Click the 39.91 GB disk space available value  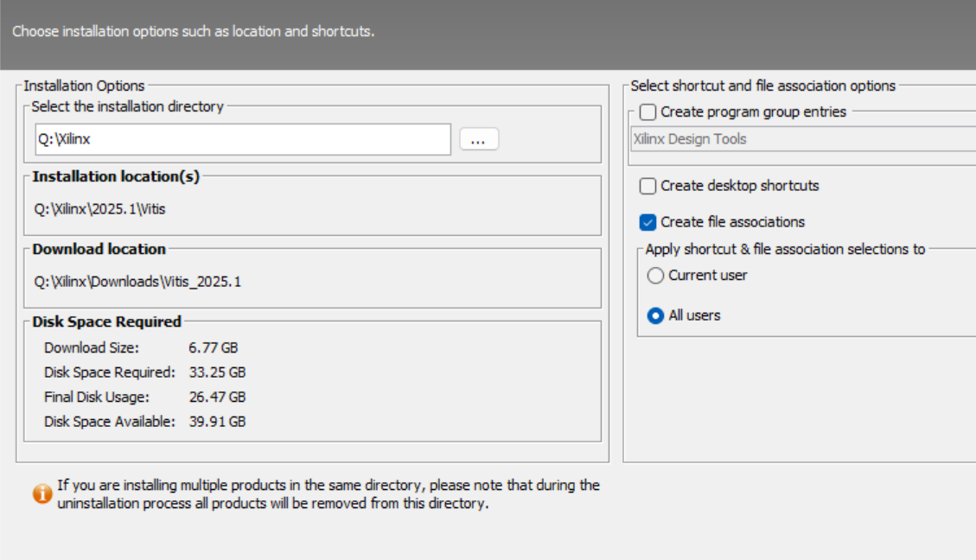[217, 422]
